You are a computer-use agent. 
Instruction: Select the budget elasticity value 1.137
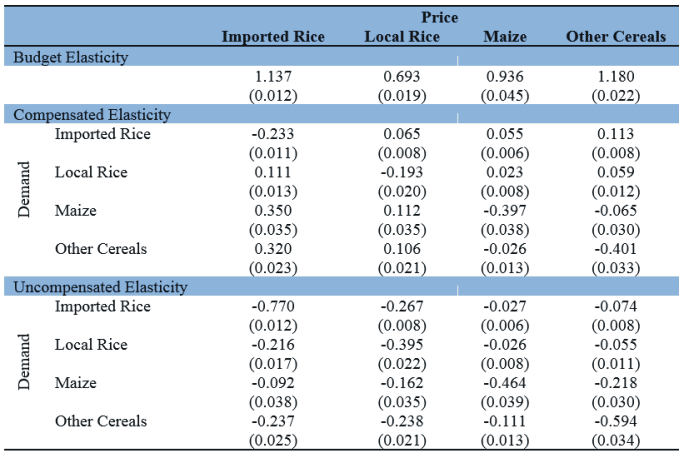pos(273,77)
